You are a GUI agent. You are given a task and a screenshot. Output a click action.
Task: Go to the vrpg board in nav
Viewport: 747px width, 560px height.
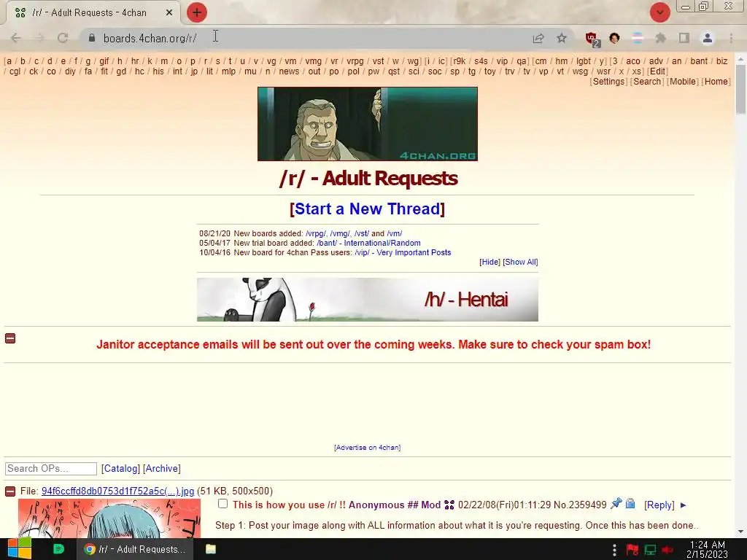click(355, 61)
